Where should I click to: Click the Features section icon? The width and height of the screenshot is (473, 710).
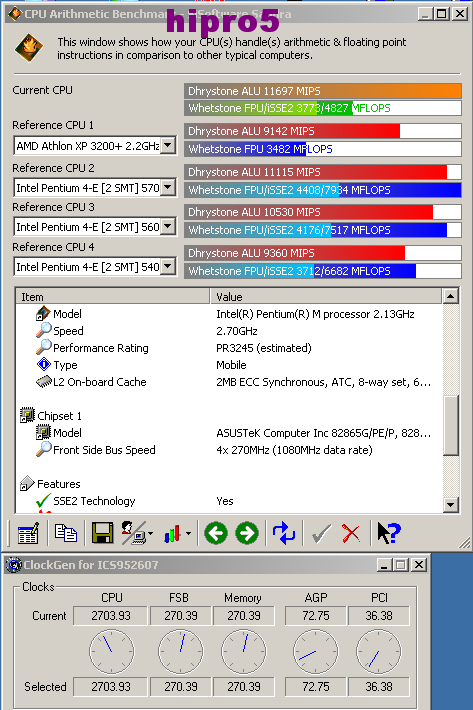coord(27,483)
